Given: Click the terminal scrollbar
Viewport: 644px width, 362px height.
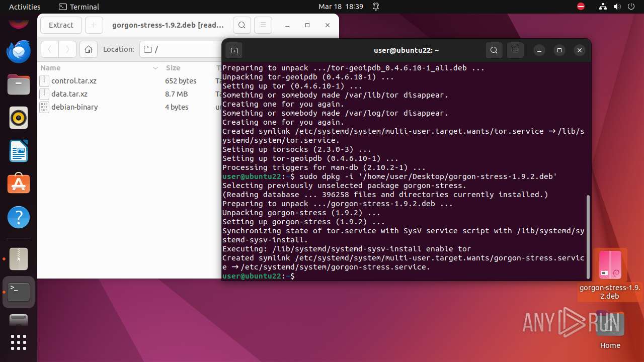Looking at the screenshot, I should click(588, 236).
